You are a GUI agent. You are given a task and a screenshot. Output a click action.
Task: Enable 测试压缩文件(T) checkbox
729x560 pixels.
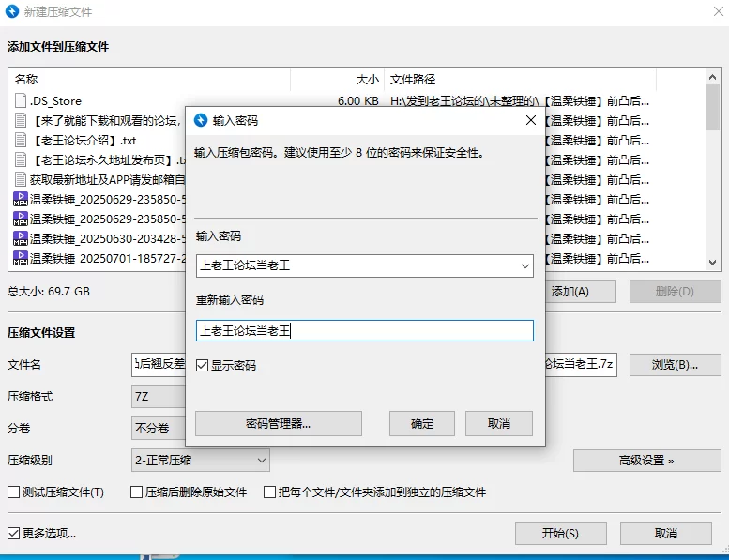pos(13,492)
